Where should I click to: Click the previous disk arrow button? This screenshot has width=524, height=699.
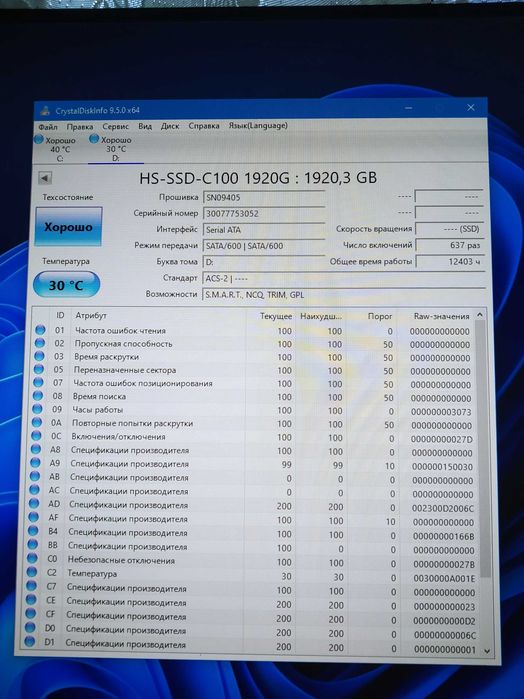45,178
